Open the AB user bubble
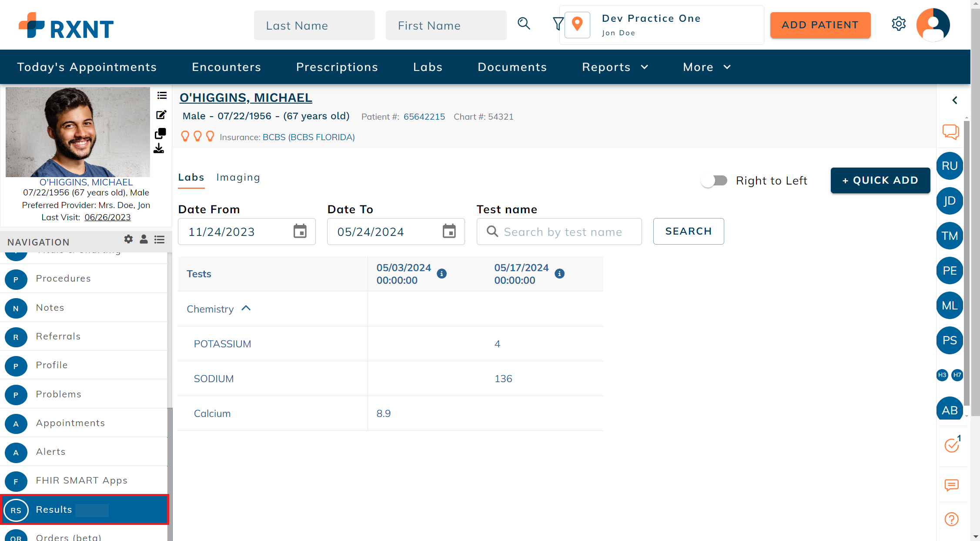Viewport: 980px width, 541px height. tap(950, 409)
